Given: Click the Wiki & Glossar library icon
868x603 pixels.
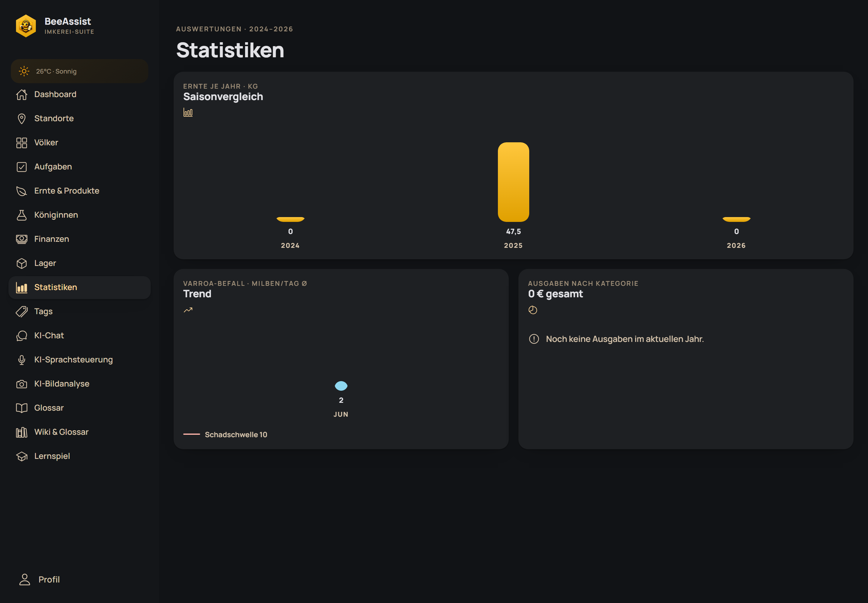Looking at the screenshot, I should [21, 432].
